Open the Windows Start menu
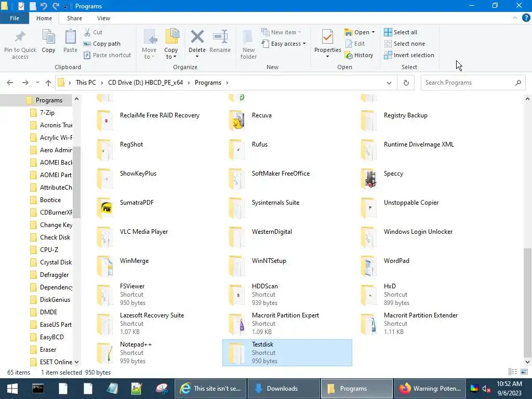The width and height of the screenshot is (532, 399). (12, 389)
